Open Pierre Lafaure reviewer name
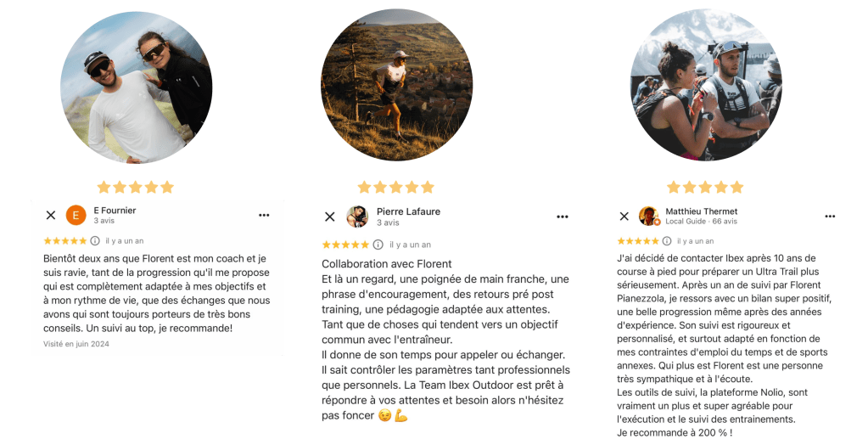The image size is (868, 439). click(x=408, y=211)
